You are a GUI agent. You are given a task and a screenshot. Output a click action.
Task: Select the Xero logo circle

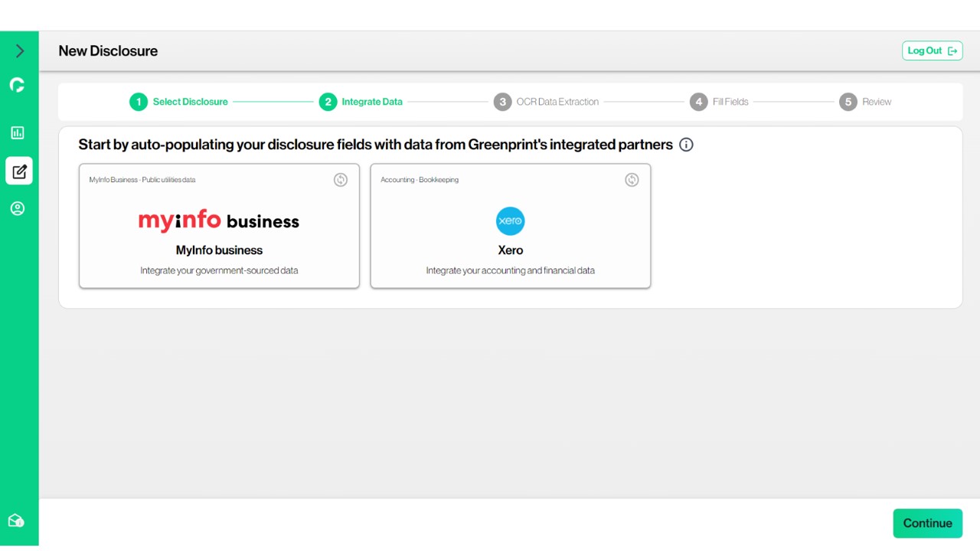pos(510,221)
